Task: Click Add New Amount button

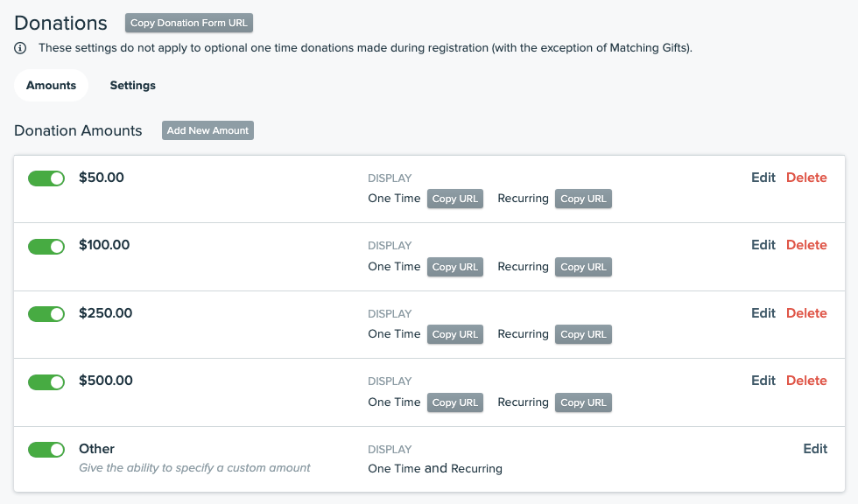Action: tap(207, 130)
